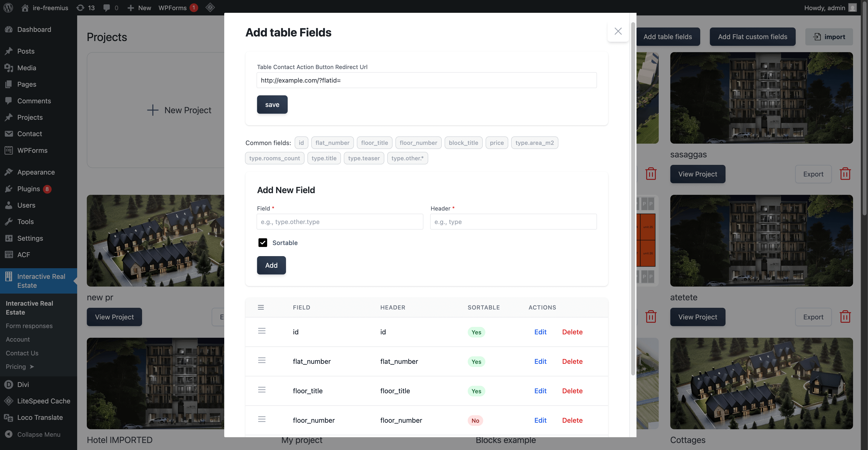Click the red trash icon under sasaggas project

point(845,174)
